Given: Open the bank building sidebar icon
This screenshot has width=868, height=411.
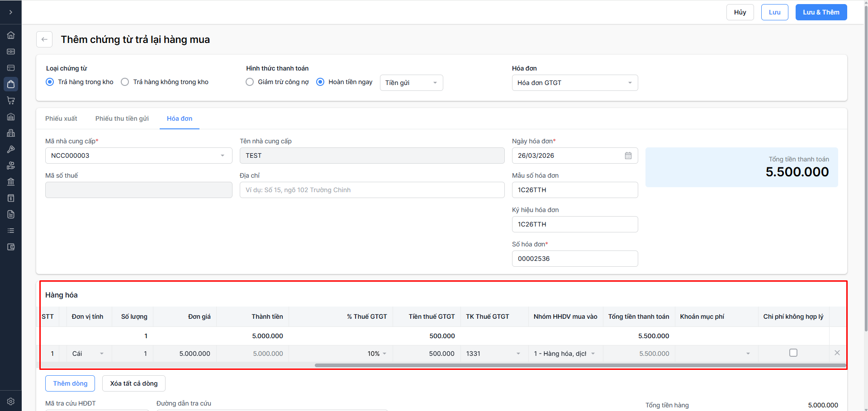Looking at the screenshot, I should click(x=11, y=182).
